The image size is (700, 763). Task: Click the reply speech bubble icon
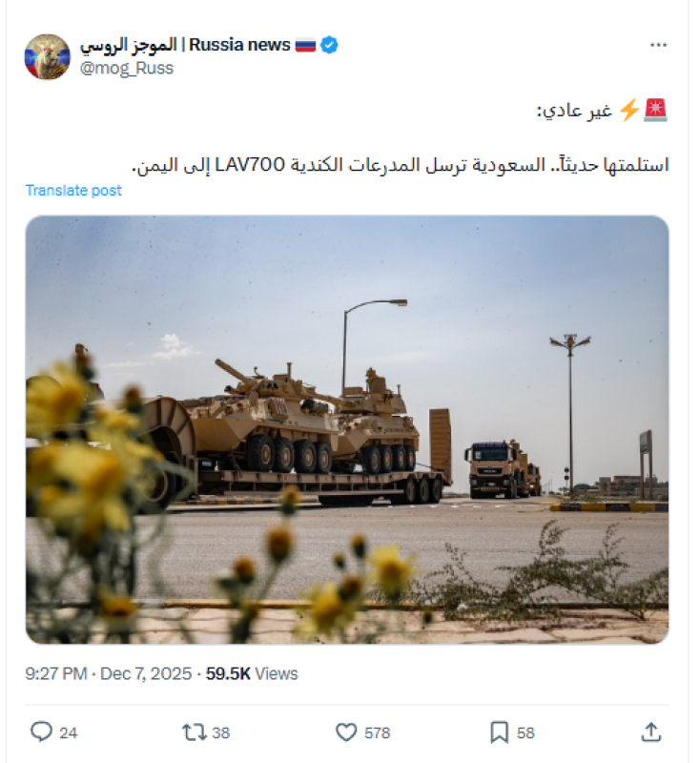(x=41, y=732)
